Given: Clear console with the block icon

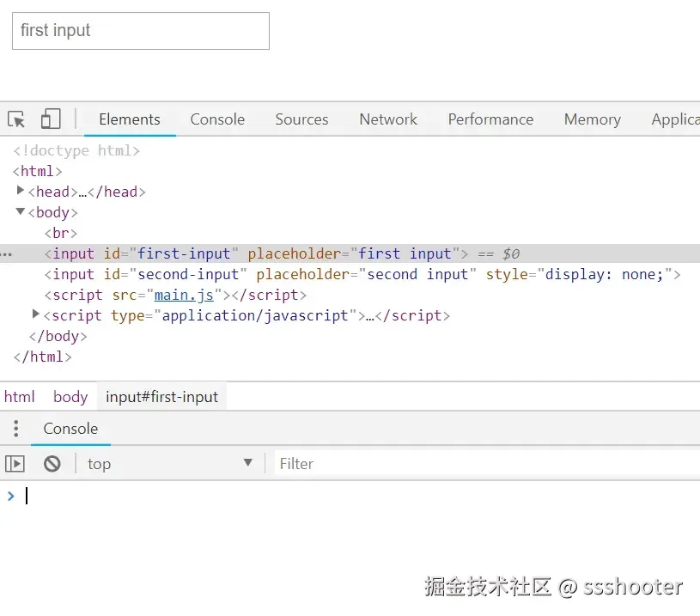Looking at the screenshot, I should point(52,464).
